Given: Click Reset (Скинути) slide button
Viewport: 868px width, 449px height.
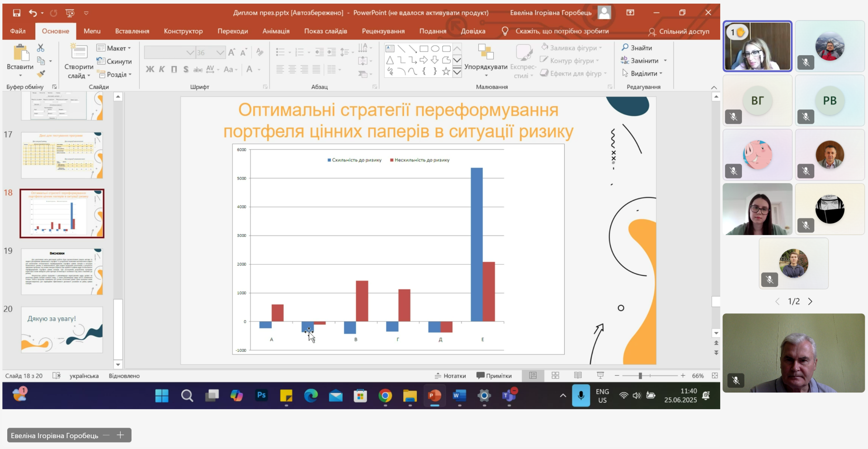Looking at the screenshot, I should tap(114, 61).
